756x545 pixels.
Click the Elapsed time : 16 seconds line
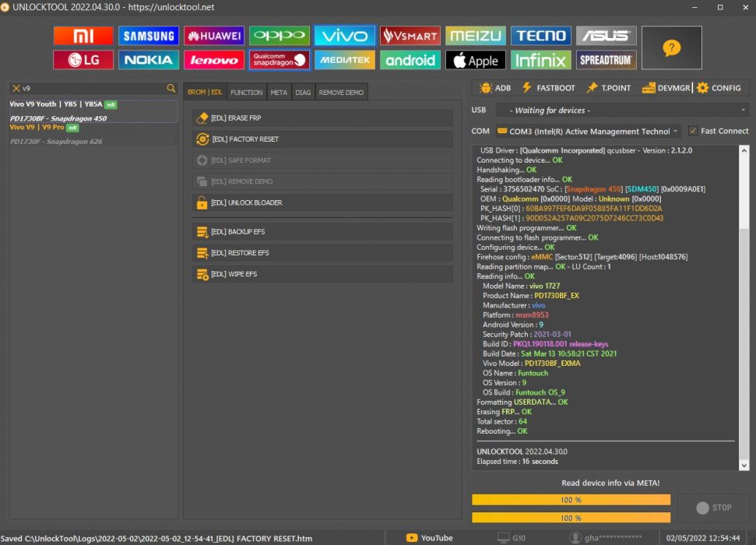pos(517,462)
